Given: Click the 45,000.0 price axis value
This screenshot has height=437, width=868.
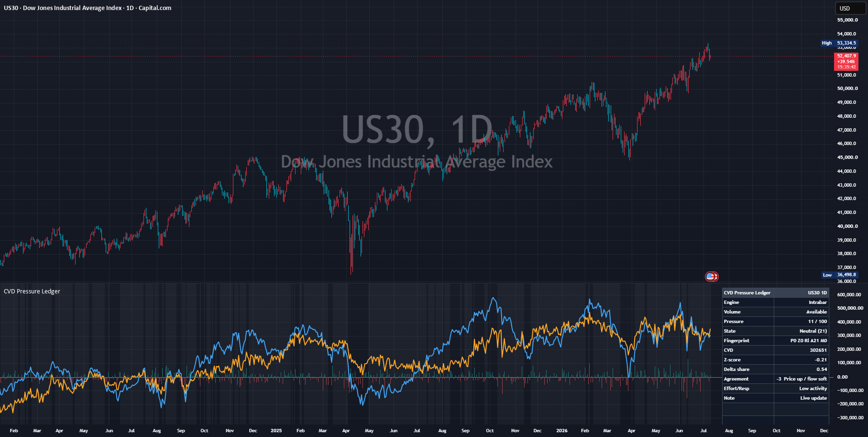Looking at the screenshot, I should click(x=847, y=157).
